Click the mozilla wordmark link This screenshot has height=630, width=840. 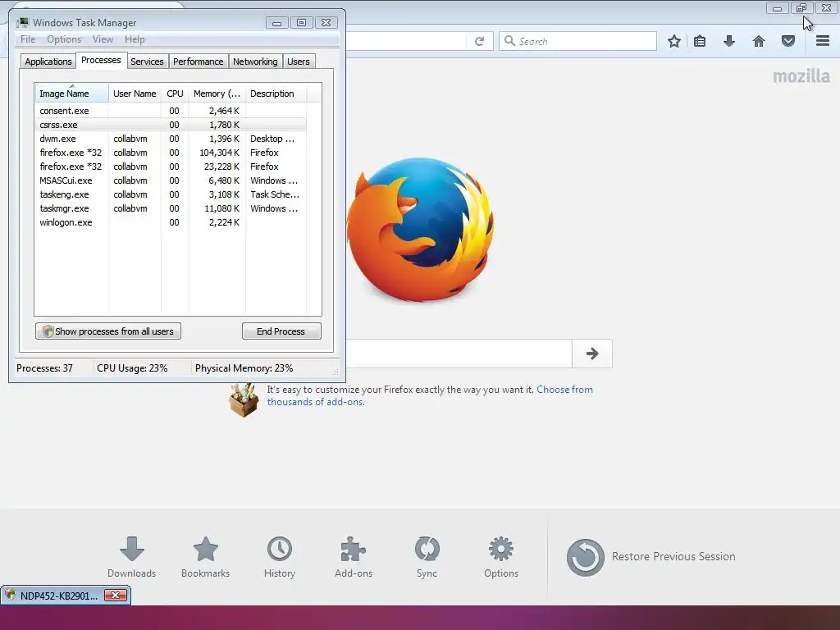click(801, 76)
